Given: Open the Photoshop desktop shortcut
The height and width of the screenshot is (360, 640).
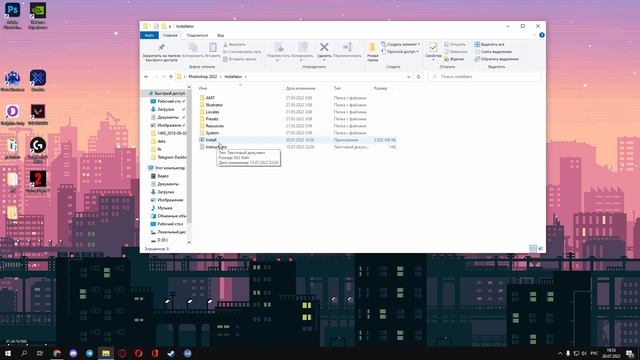Looking at the screenshot, I should coord(12,16).
